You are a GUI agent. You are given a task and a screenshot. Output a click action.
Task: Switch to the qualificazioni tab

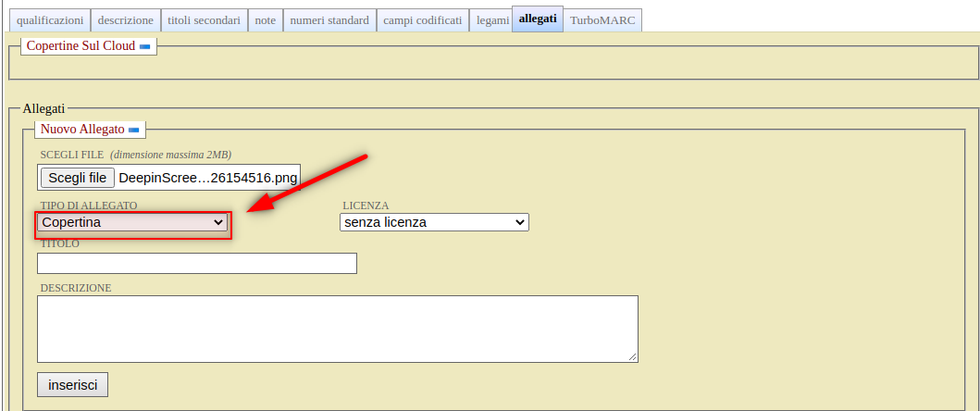pos(50,20)
